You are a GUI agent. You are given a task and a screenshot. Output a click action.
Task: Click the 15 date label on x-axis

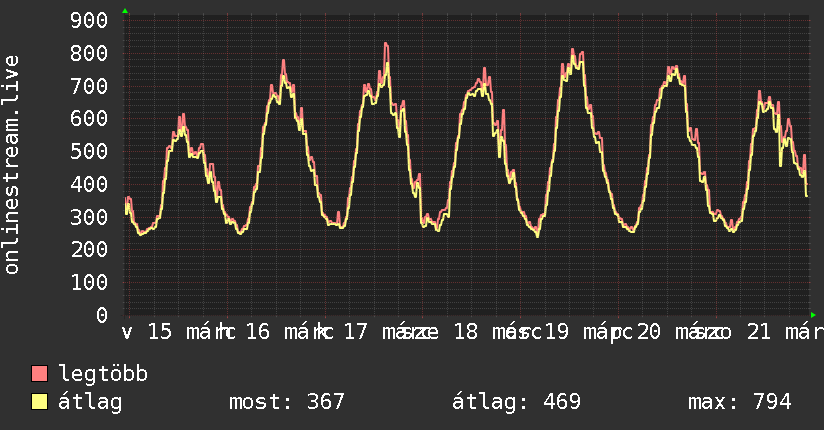pos(160,332)
